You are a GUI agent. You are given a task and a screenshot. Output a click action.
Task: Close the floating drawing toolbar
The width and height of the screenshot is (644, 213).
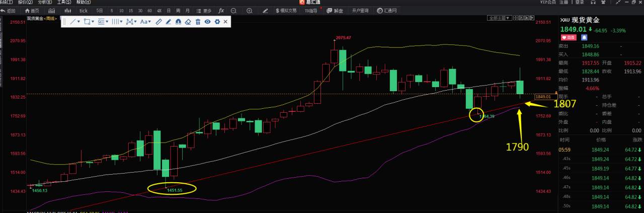pyautogui.click(x=225, y=22)
